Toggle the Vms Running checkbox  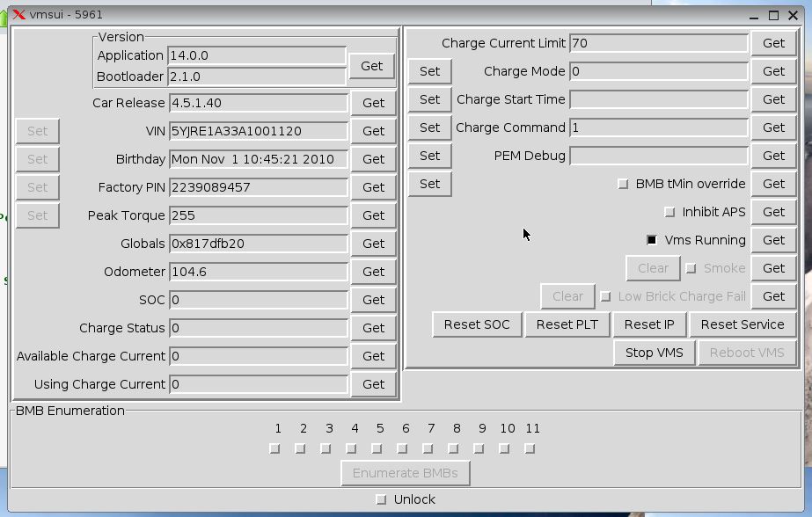pos(652,240)
